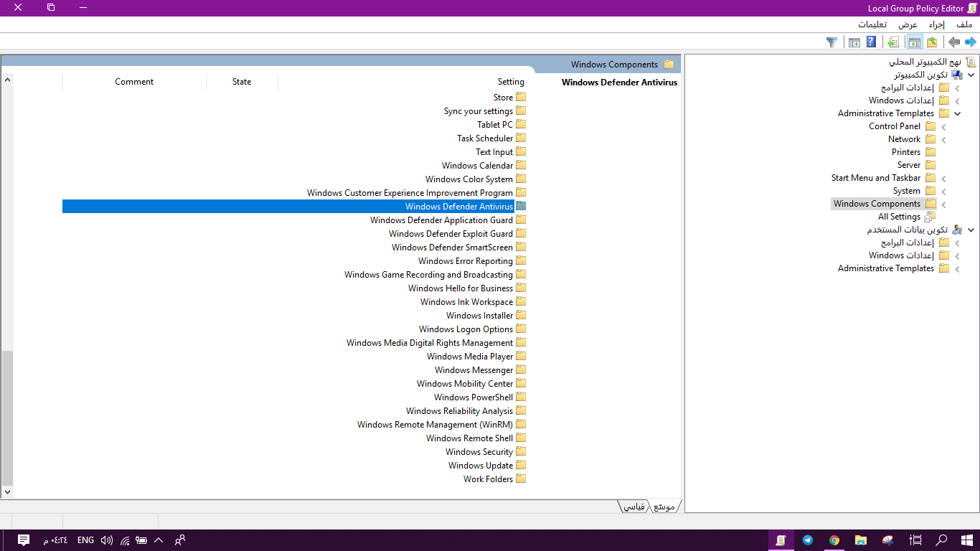Click the All Settings icon in the tree
980x551 pixels.
coord(930,217)
